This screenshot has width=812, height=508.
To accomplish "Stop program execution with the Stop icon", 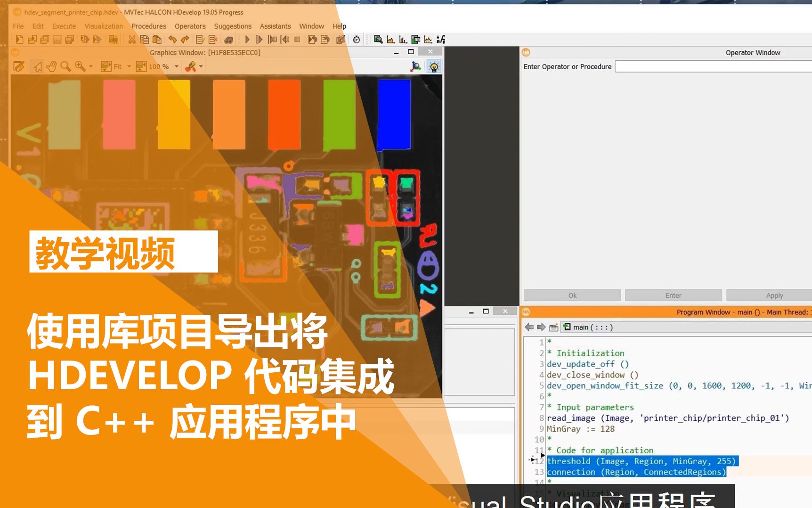I will [297, 39].
